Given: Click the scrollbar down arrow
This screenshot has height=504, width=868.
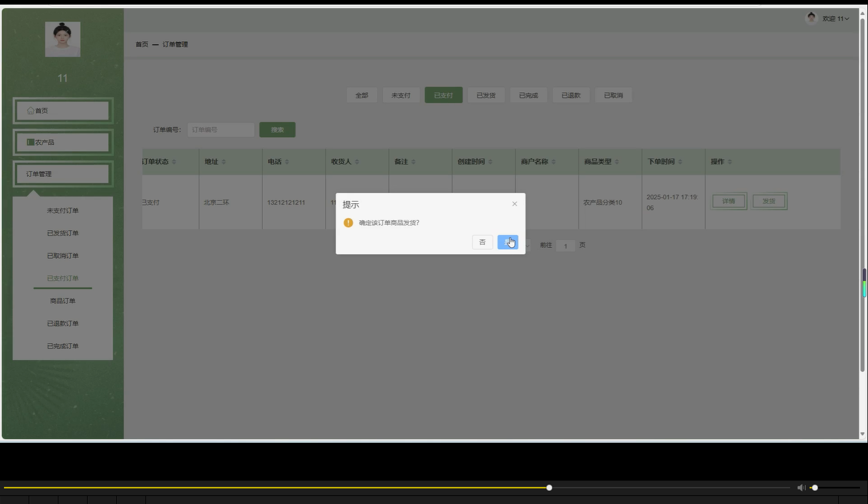Looking at the screenshot, I should 863,434.
